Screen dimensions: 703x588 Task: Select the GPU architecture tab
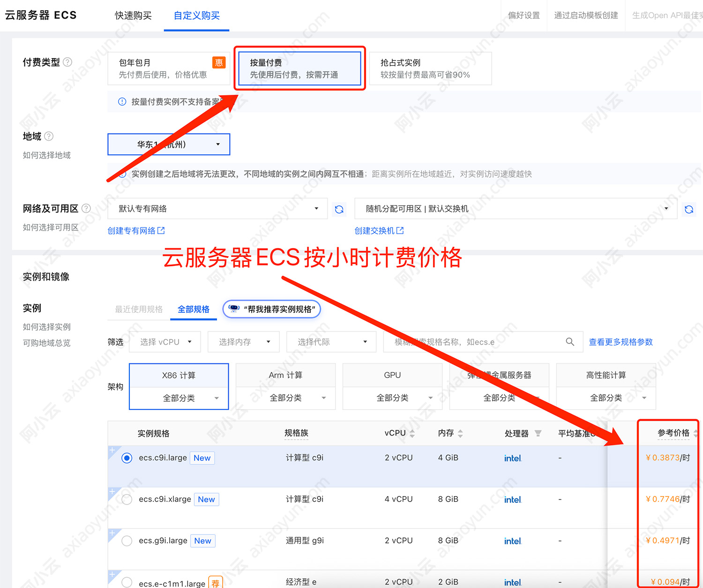pos(393,375)
